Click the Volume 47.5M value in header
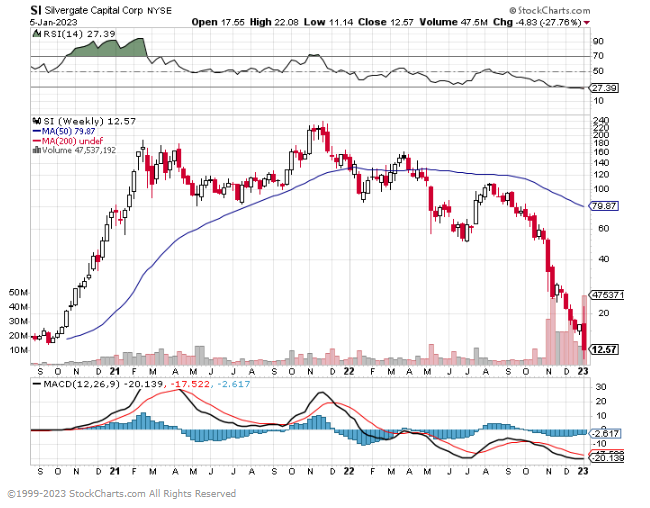The height and width of the screenshot is (508, 650). tap(454, 22)
